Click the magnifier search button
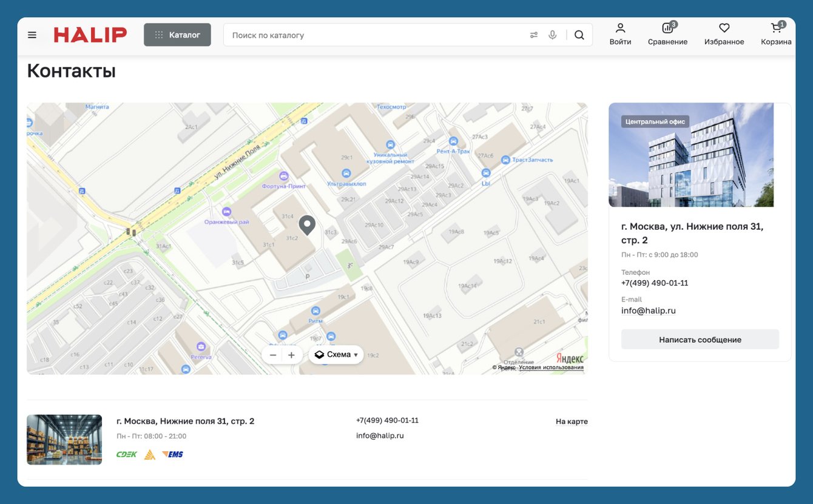The image size is (813, 504). click(579, 35)
